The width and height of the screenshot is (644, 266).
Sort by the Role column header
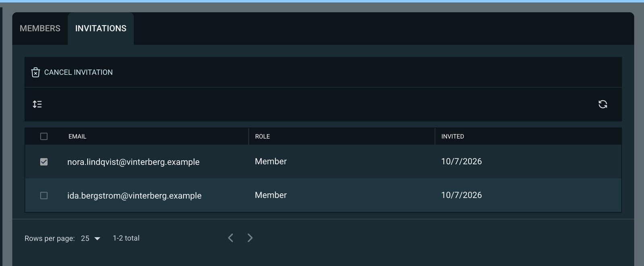tap(262, 137)
